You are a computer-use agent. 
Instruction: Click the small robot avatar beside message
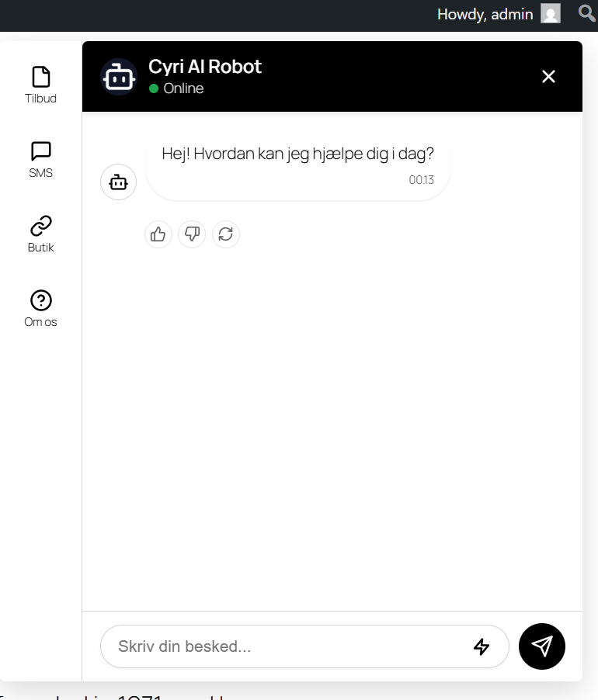(118, 182)
